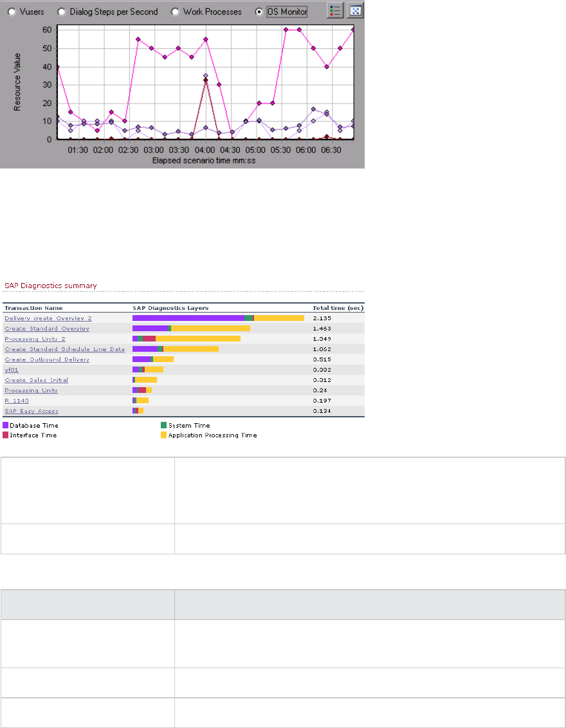Click the Interface Time red legend swatch
The width and height of the screenshot is (566, 728).
(6, 435)
